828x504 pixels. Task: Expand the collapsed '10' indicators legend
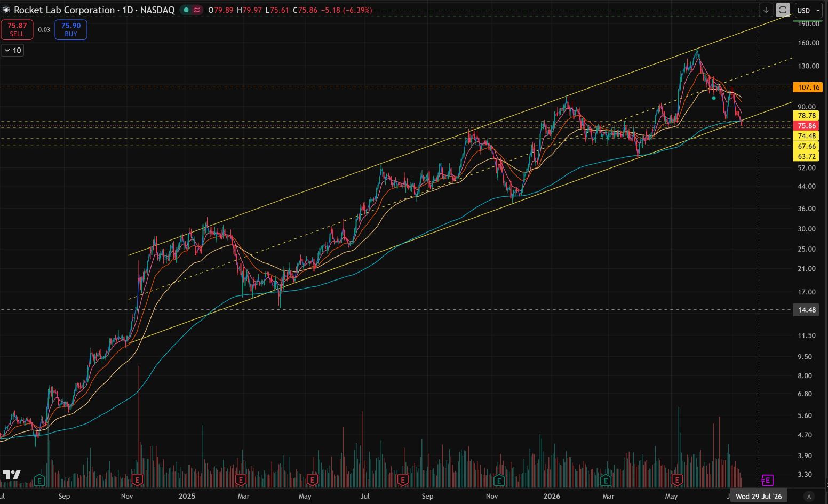13,50
